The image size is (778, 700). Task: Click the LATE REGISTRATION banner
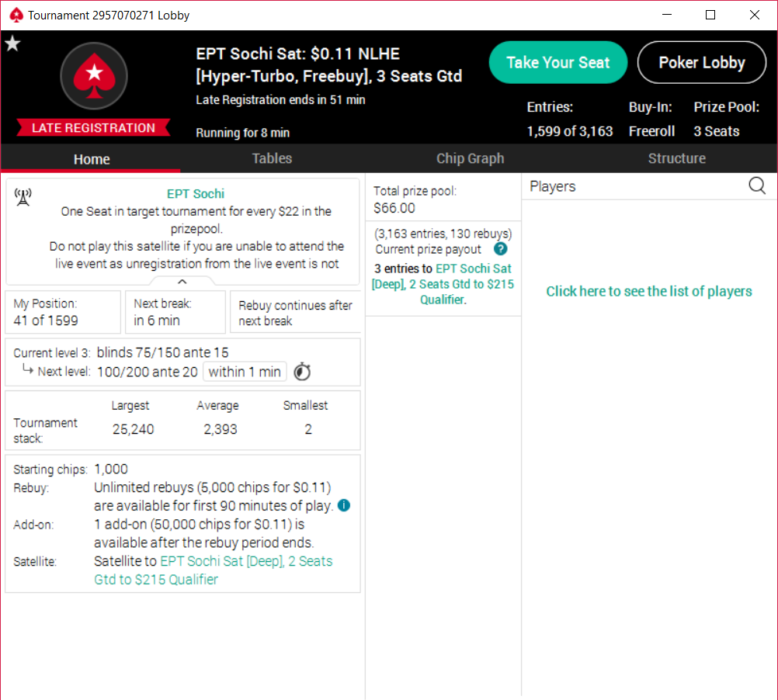tap(93, 128)
